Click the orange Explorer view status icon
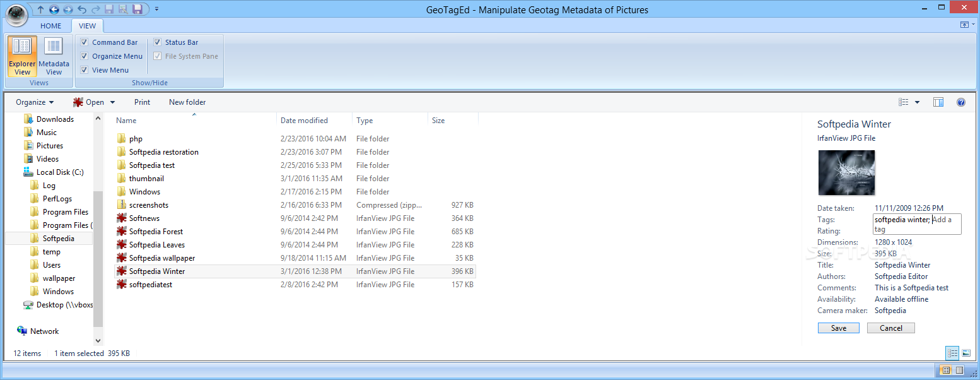The image size is (980, 380). pos(946,370)
